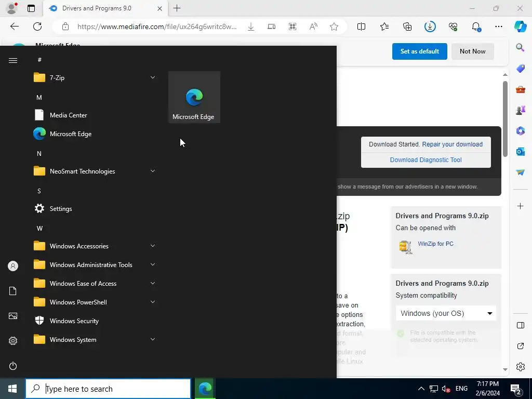Open Edge Settings and more menu
The height and width of the screenshot is (399, 532).
tap(498, 26)
